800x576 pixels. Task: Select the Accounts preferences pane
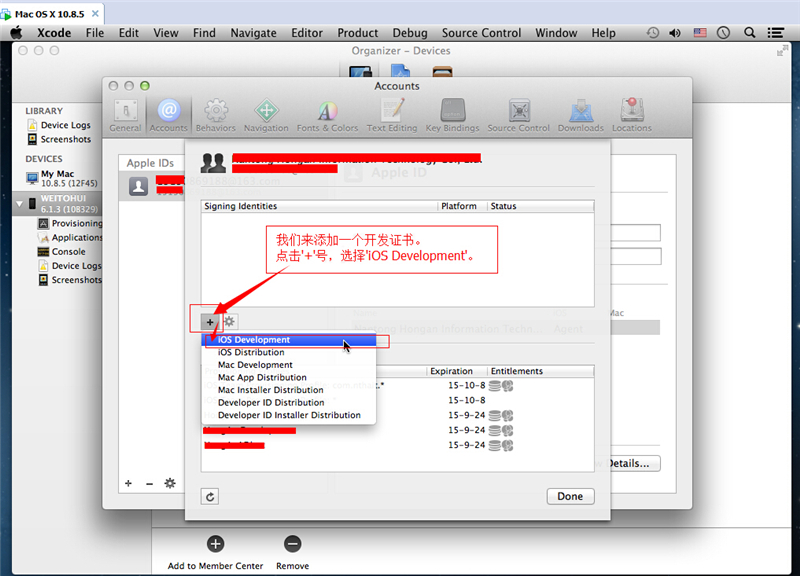[x=168, y=115]
